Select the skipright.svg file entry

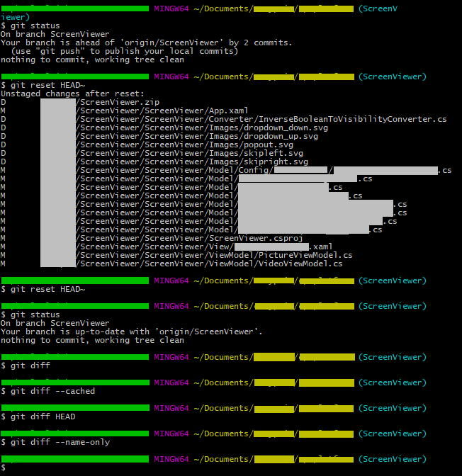(x=154, y=161)
